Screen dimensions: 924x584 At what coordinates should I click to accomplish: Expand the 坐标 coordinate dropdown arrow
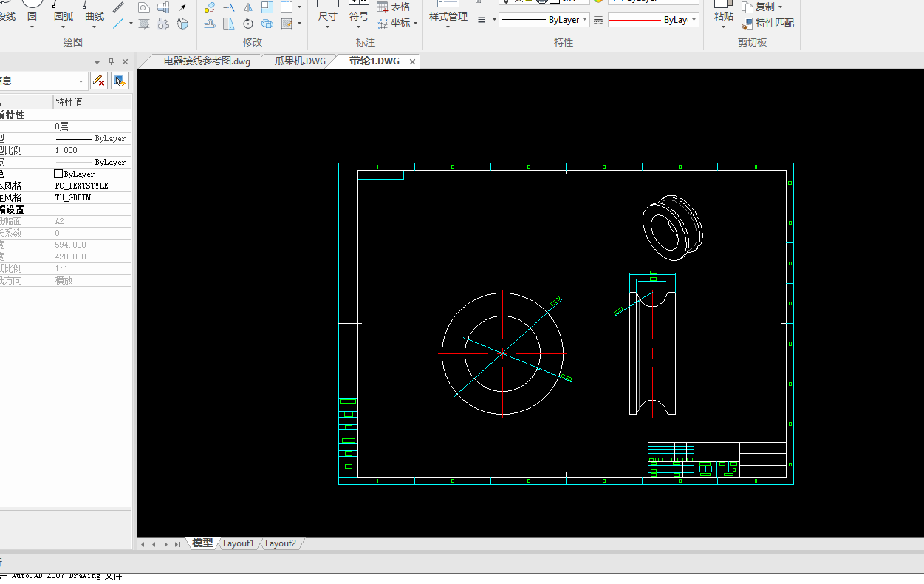click(415, 24)
